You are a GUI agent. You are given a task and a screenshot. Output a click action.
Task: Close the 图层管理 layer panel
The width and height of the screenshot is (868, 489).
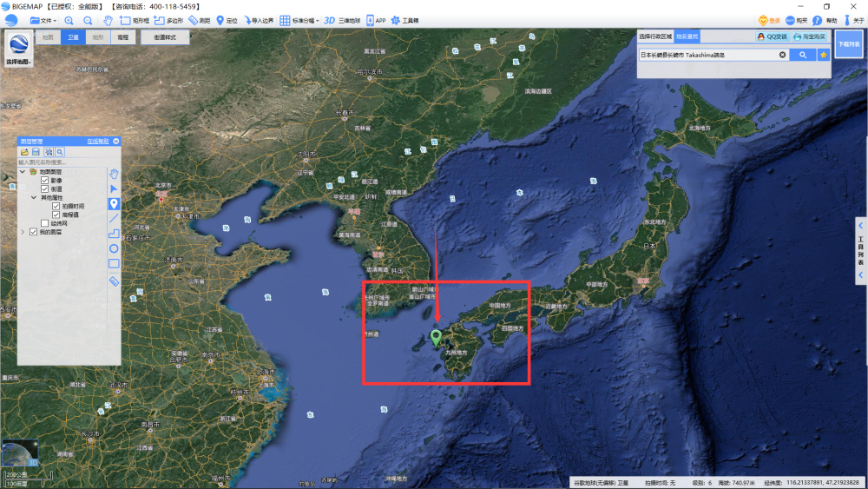point(116,142)
